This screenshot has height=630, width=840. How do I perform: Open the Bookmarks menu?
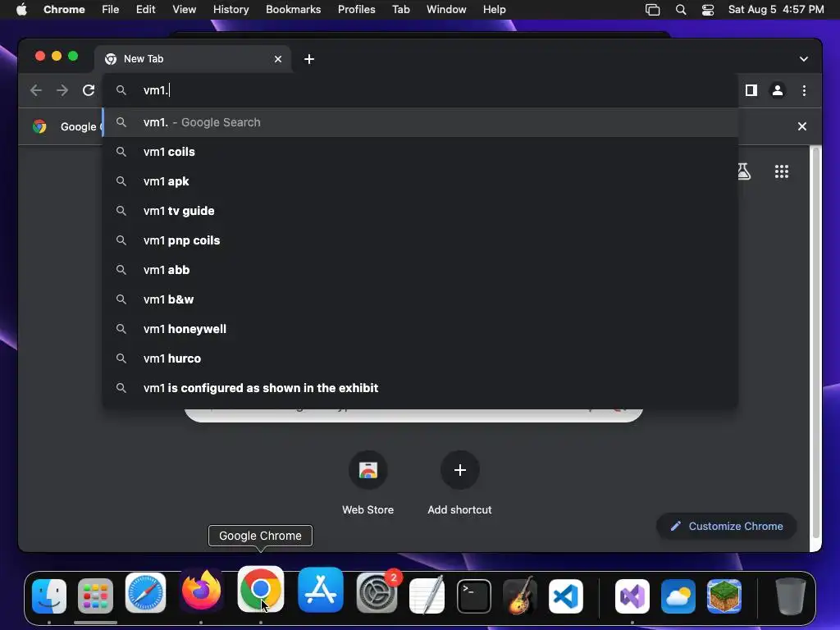(293, 10)
